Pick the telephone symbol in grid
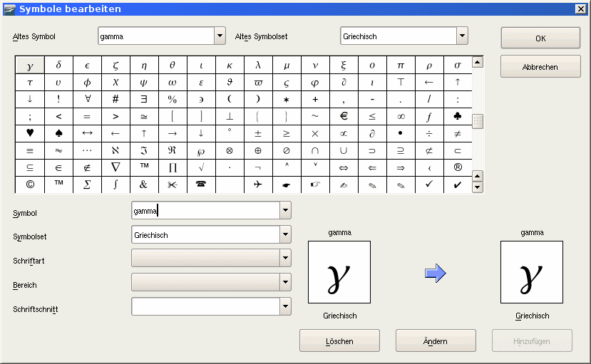Image resolution: width=591 pixels, height=364 pixels. tap(201, 184)
